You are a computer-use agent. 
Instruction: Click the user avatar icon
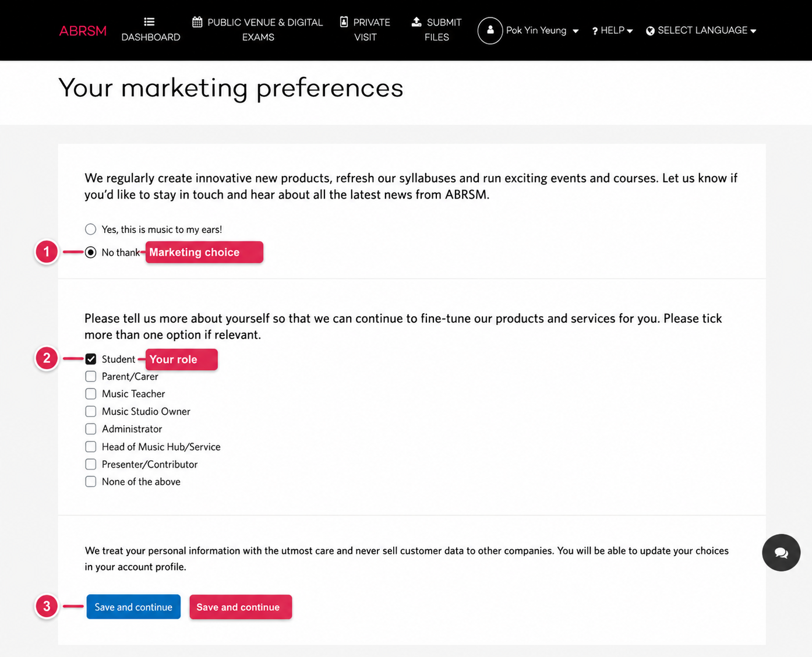490,30
